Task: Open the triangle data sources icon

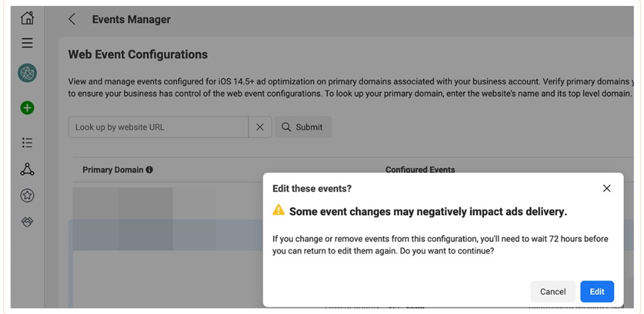Action: pyautogui.click(x=27, y=169)
